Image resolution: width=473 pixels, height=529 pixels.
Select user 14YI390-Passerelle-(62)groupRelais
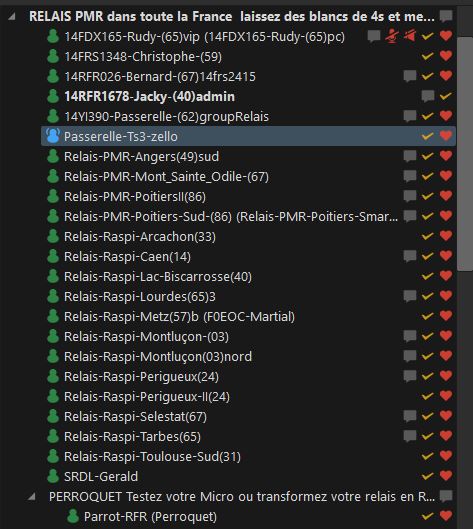(x=248, y=116)
